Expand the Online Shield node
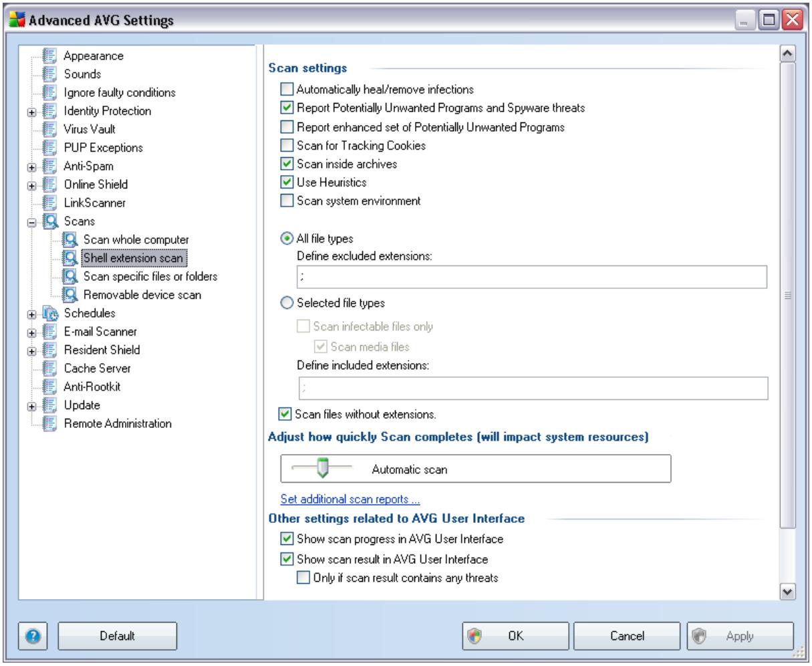 point(31,185)
